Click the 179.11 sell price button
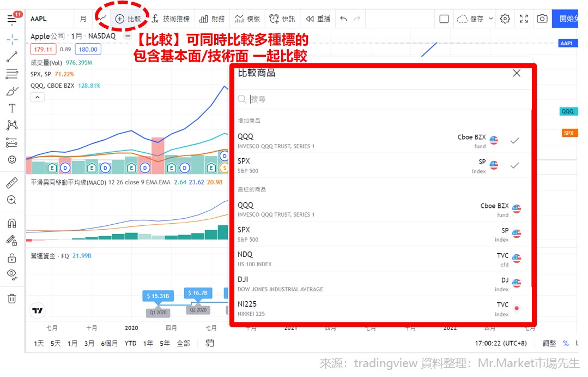The image size is (588, 377). tap(43, 49)
